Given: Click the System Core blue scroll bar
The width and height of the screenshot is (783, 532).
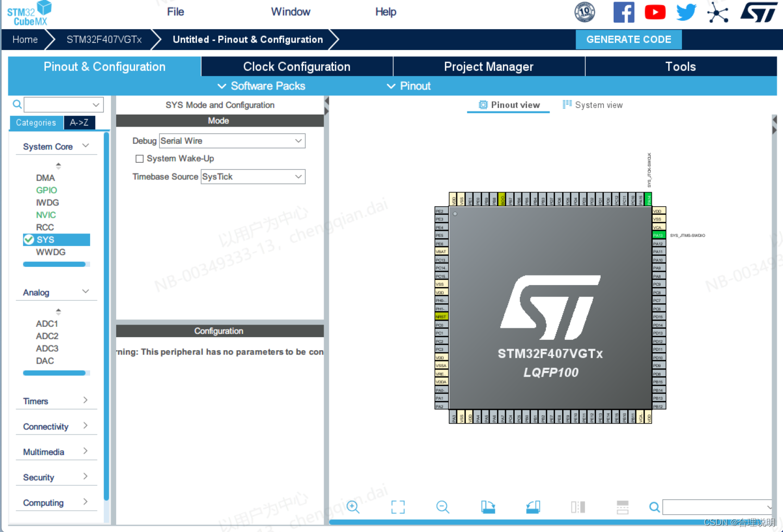Looking at the screenshot, I should click(x=54, y=264).
